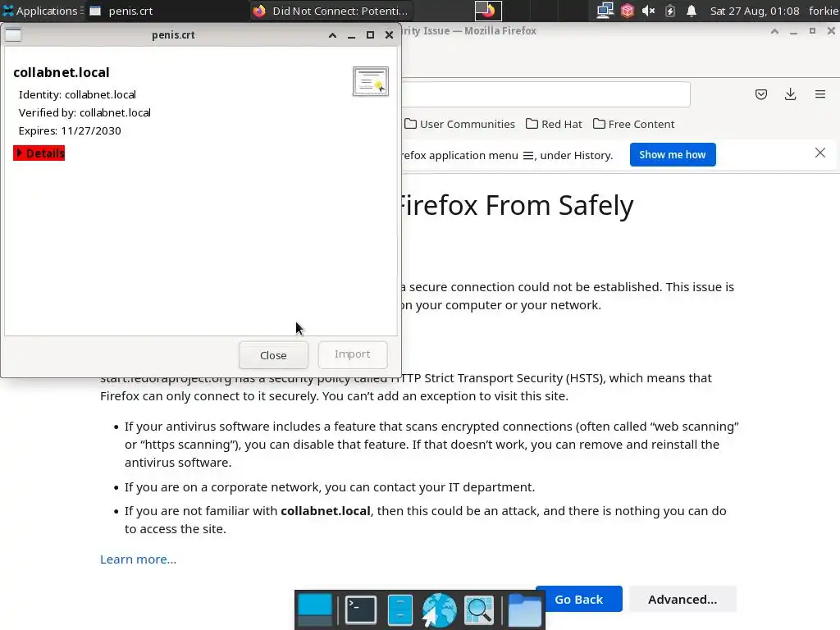The image size is (840, 630).
Task: Open Firefox hamburger application menu
Action: tap(820, 95)
